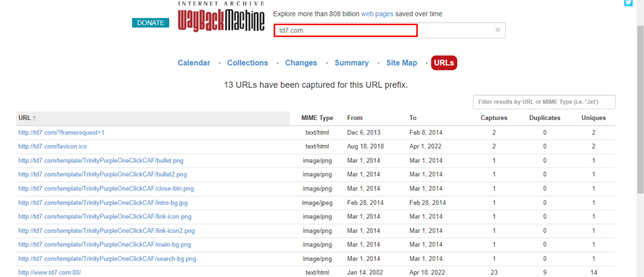The height and width of the screenshot is (277, 644).
Task: Click the 'Jan 14, 2002' From date
Action: pyautogui.click(x=365, y=273)
